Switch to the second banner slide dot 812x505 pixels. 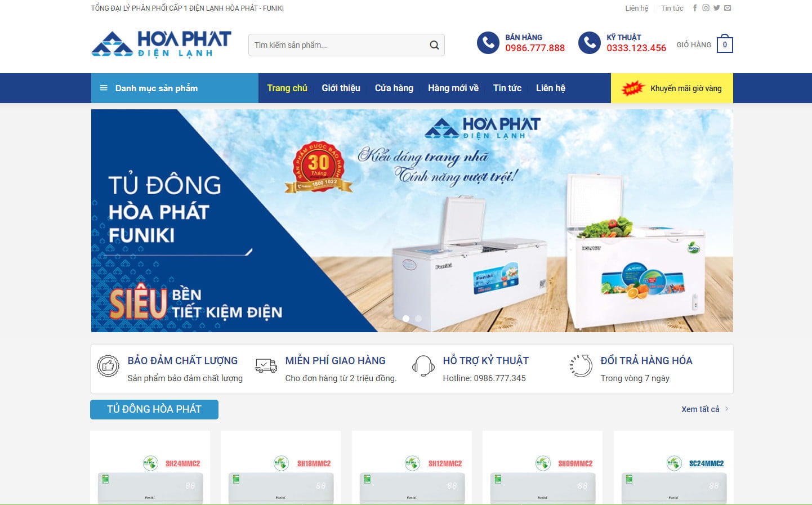(x=418, y=319)
